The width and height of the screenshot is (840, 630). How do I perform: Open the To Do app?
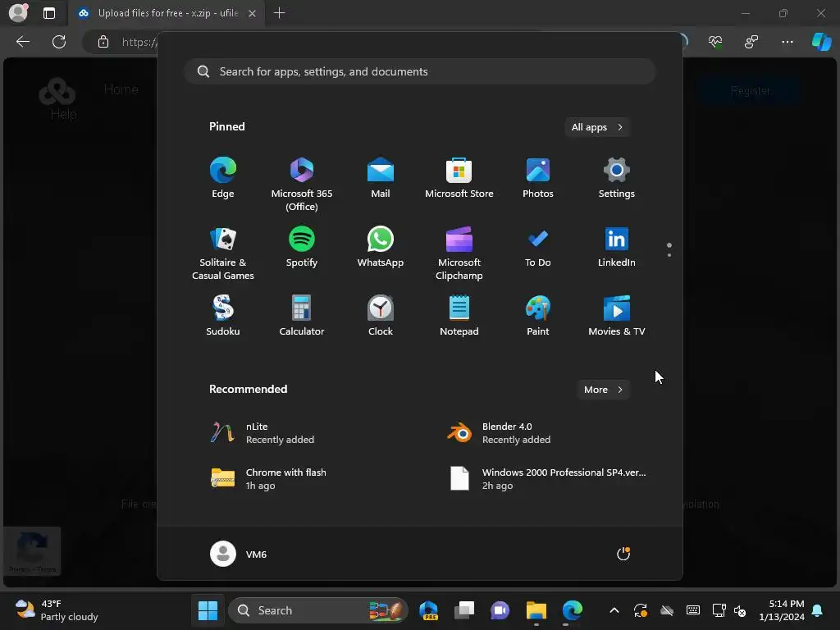[538, 247]
